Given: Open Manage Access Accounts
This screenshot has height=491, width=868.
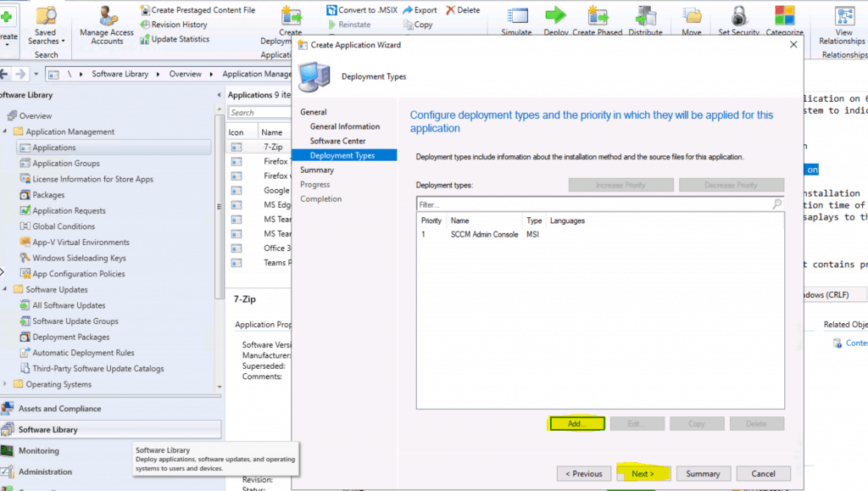Looking at the screenshot, I should click(x=106, y=25).
